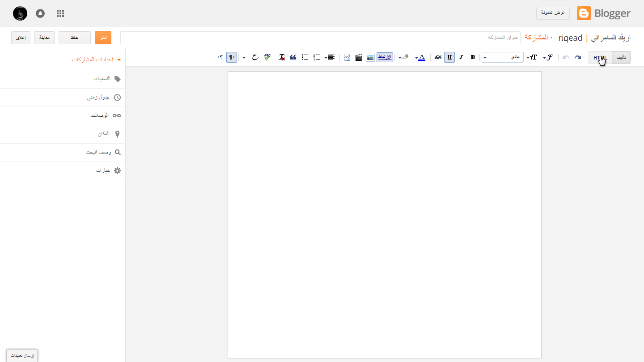Open the text alignment dropdown
Image resolution: width=644 pixels, height=362 pixels.
[330, 57]
